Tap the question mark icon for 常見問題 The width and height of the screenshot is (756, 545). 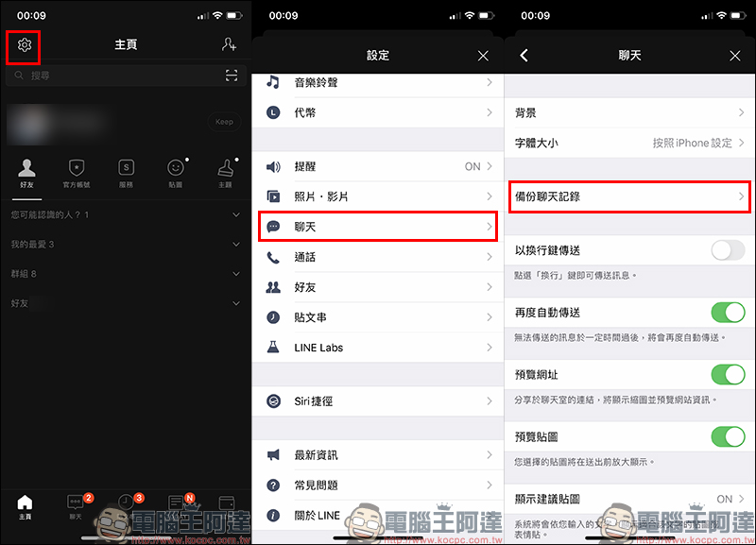pos(273,485)
